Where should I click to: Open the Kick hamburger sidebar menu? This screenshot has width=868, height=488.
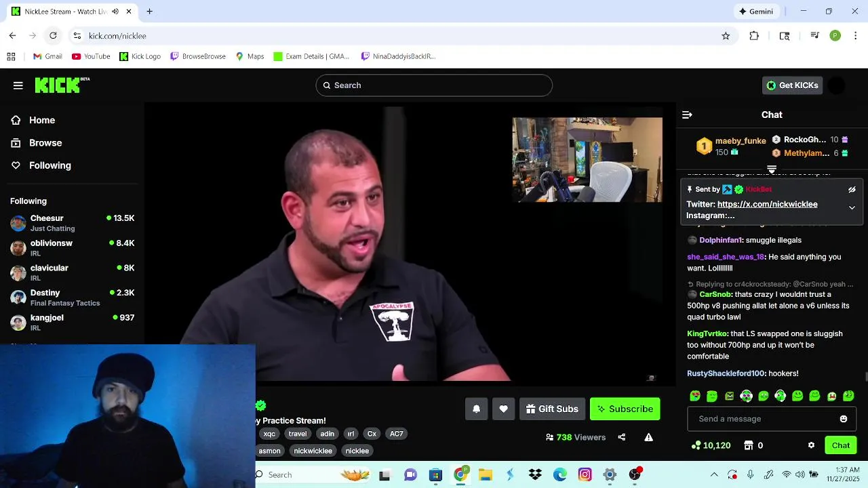click(18, 85)
